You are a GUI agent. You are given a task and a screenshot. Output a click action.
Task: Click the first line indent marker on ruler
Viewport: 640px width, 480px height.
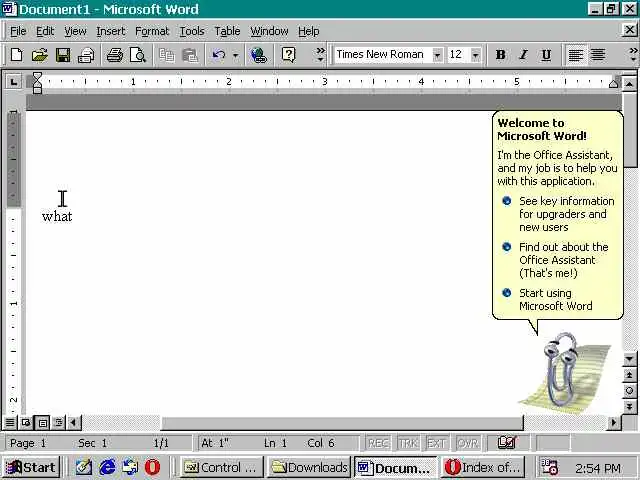click(x=37, y=76)
